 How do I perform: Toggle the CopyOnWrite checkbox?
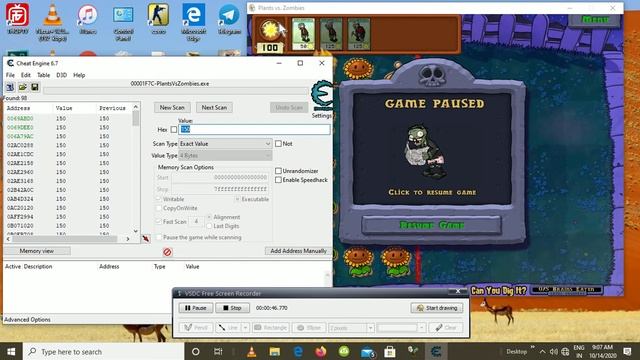[158, 208]
